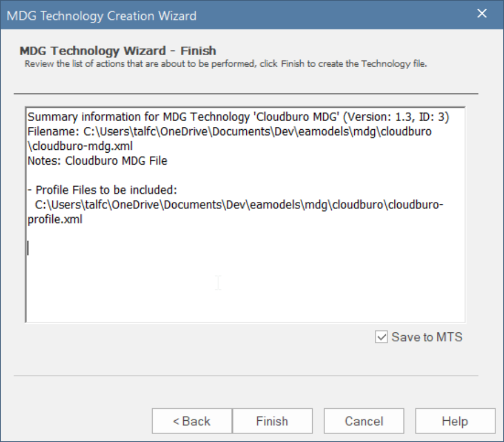Click the 'Notes: Cloudburo MDG File' line
Viewport: 504px width, 442px height.
tap(97, 161)
